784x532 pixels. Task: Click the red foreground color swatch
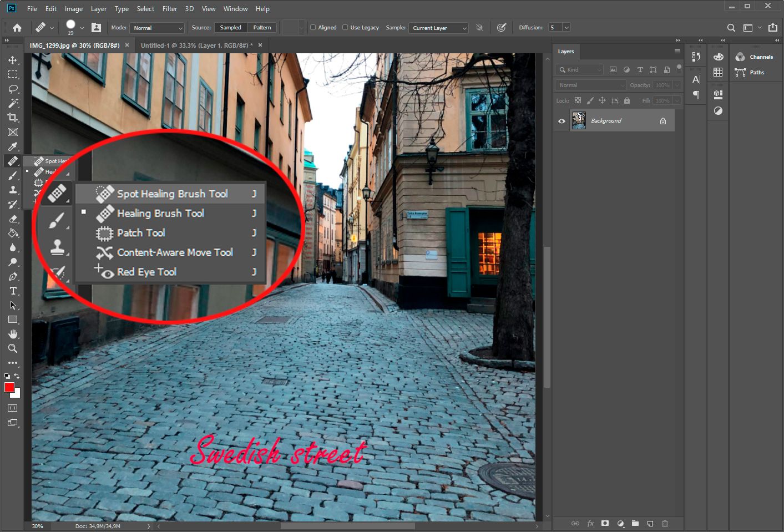click(x=9, y=387)
